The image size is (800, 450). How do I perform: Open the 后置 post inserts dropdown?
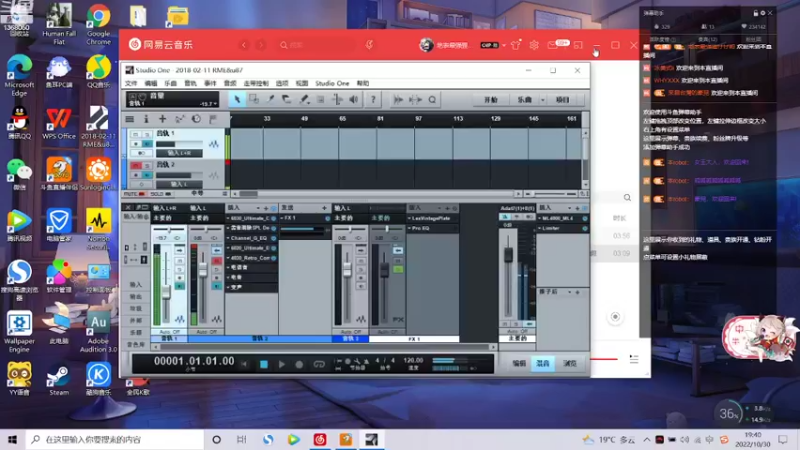(569, 292)
